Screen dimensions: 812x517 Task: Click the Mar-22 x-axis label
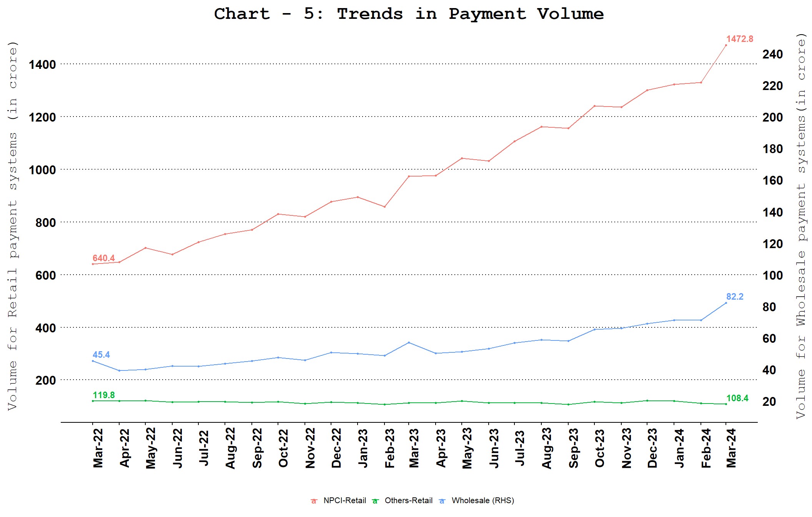click(98, 448)
